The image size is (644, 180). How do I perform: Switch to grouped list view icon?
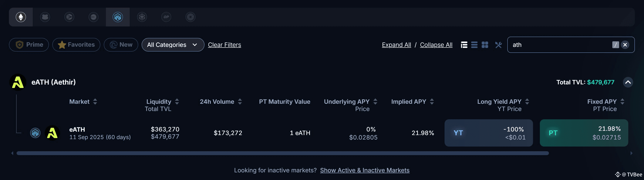[464, 45]
